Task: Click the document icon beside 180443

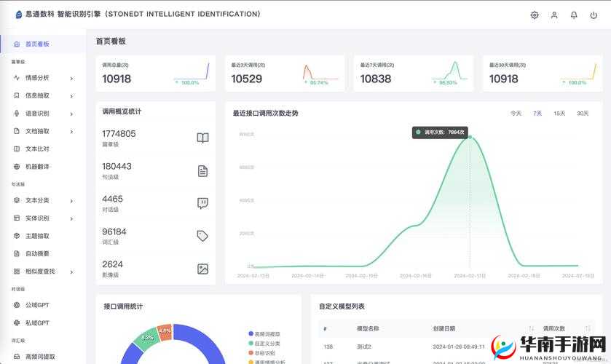Action: (202, 170)
